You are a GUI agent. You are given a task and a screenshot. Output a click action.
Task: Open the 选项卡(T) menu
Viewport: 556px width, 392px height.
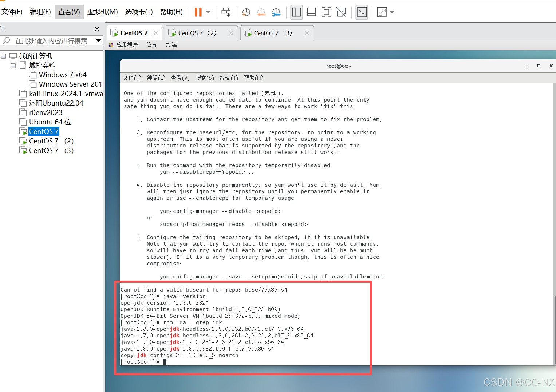coord(139,12)
